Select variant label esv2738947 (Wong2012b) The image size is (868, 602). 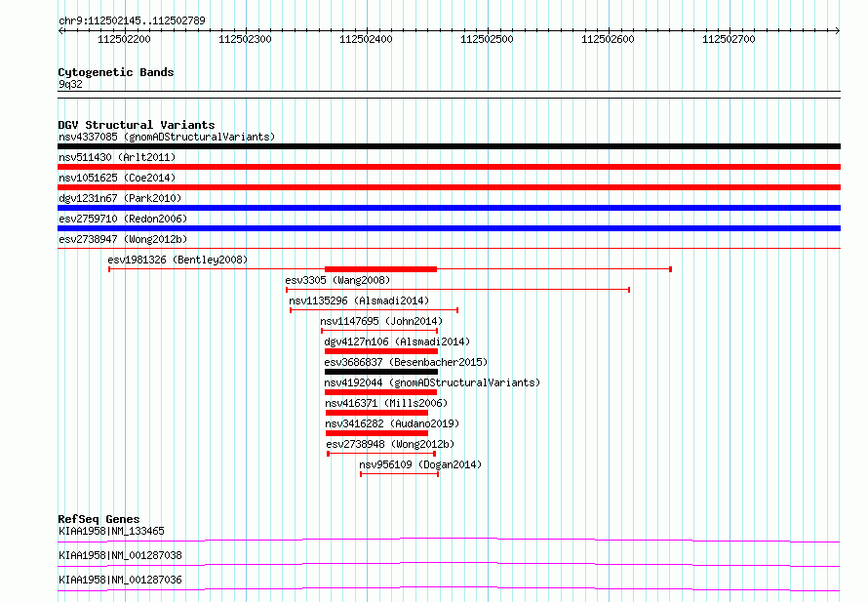point(123,239)
